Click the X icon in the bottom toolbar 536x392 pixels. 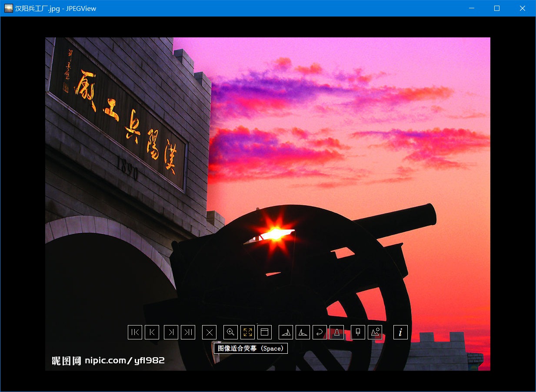[x=209, y=332]
